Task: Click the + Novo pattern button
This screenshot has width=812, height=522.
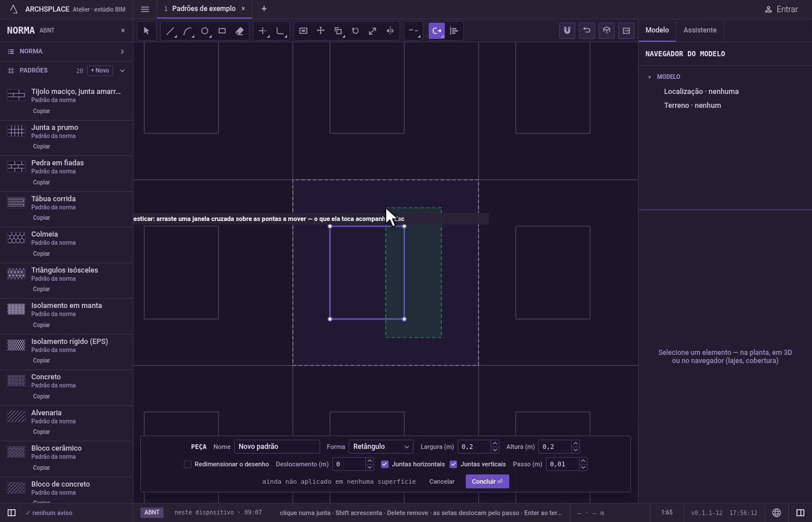Action: pyautogui.click(x=100, y=71)
